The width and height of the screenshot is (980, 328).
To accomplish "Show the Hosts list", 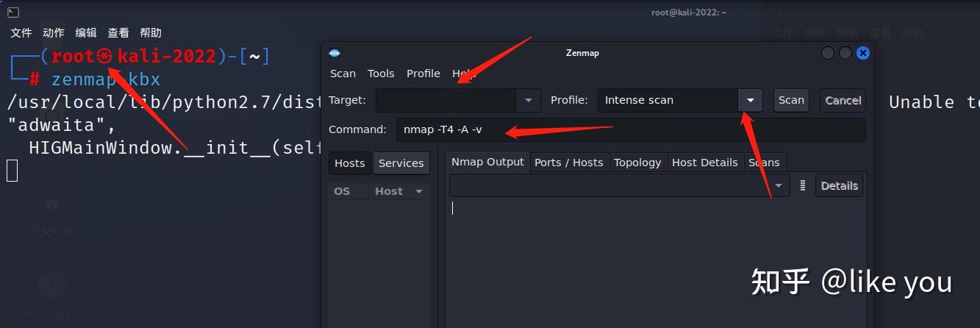I will 350,163.
